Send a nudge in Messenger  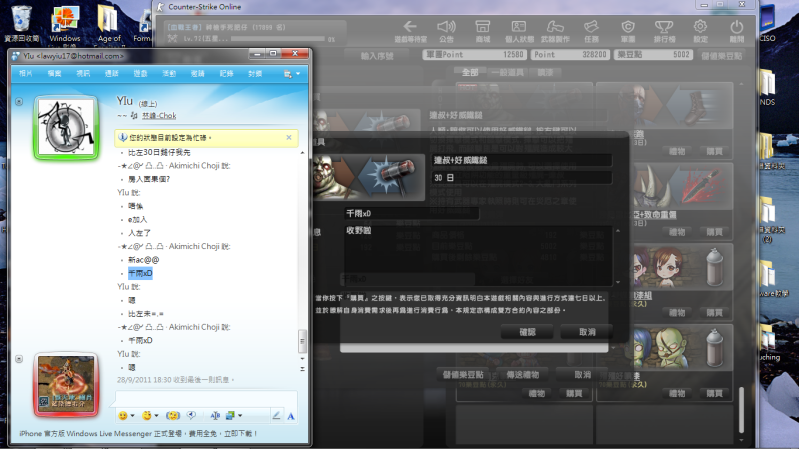[173, 416]
